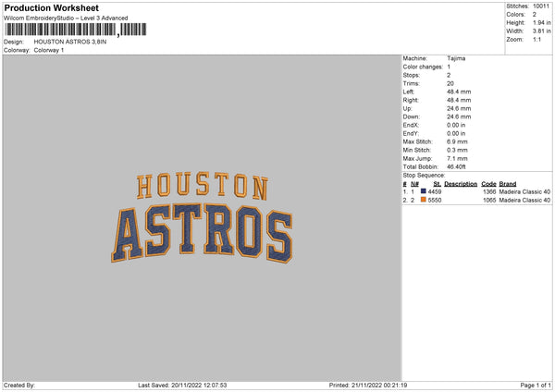Screen dimensions: 555x392
Task: Click the Colors value 2
Action: [x=535, y=15]
